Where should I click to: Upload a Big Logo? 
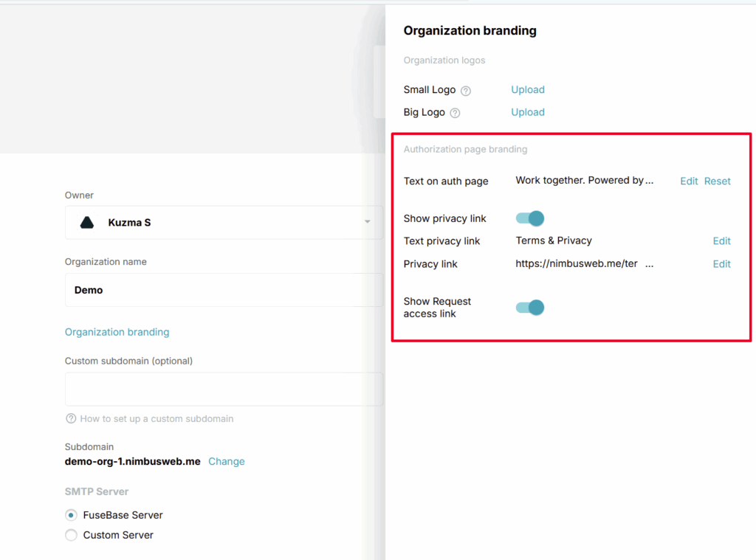pos(528,112)
